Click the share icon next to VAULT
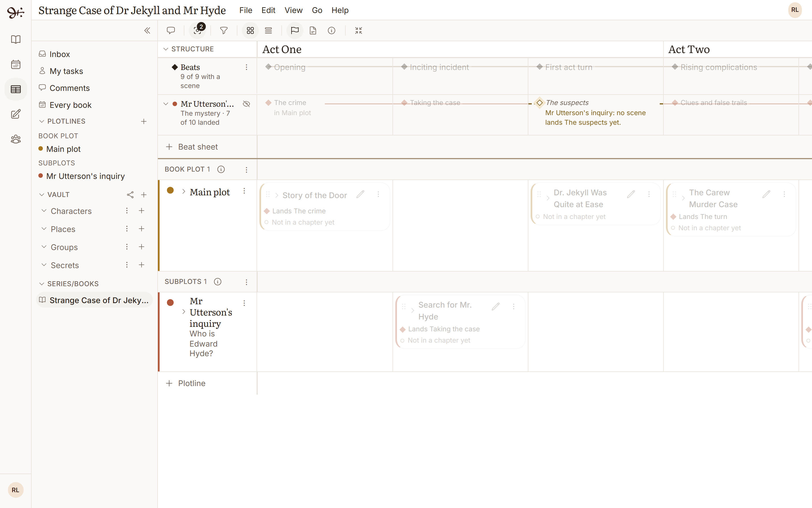Image resolution: width=812 pixels, height=508 pixels. (130, 195)
